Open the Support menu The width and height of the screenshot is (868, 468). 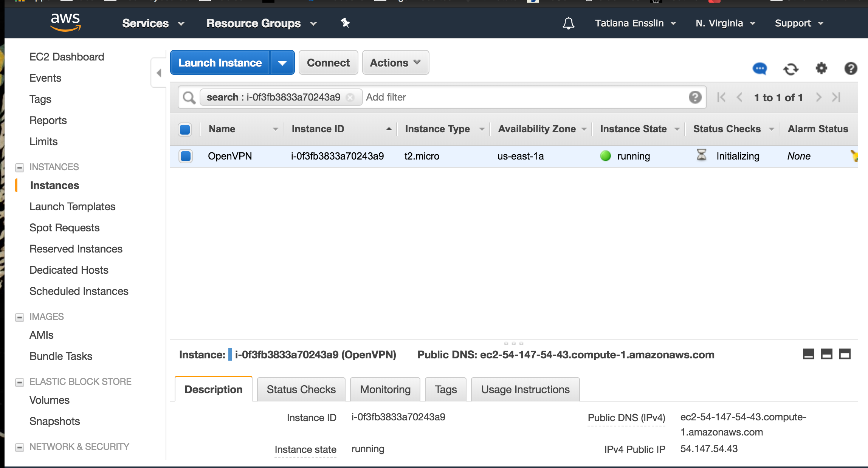[x=799, y=23]
